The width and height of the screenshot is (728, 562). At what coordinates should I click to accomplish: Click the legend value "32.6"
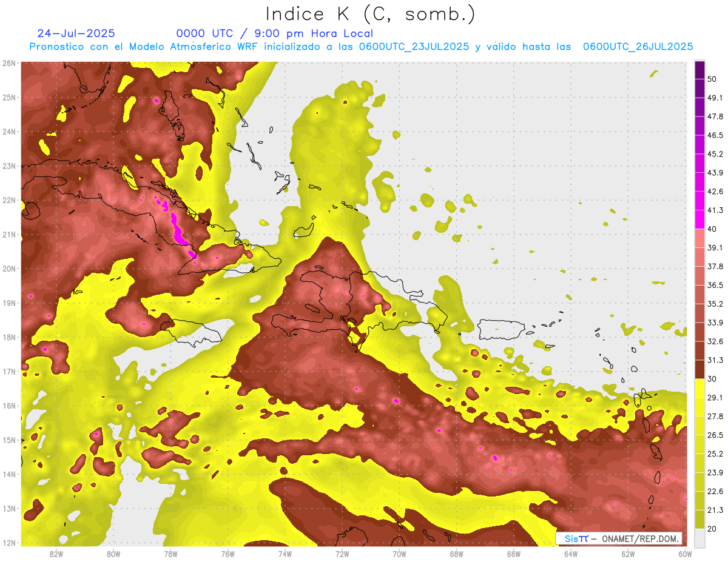click(715, 341)
